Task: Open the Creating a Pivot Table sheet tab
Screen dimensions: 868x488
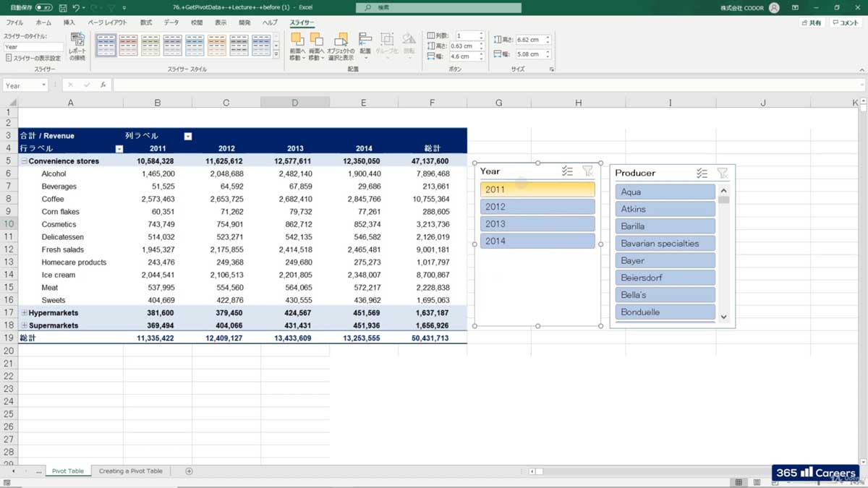Action: click(131, 470)
